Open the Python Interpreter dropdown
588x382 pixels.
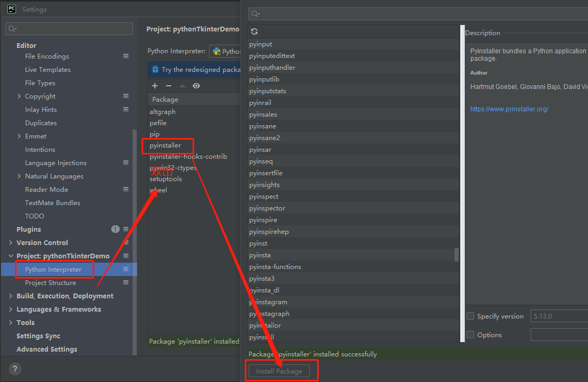click(225, 52)
